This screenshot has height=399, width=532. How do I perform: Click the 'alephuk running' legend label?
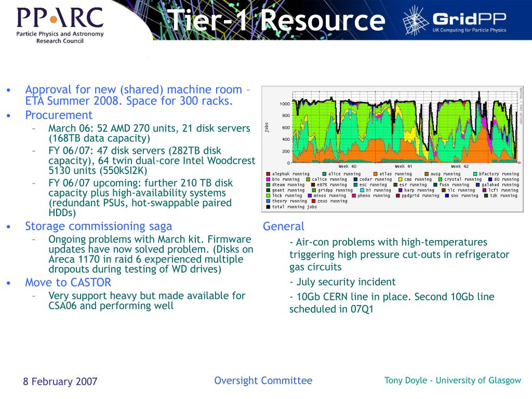coord(291,174)
